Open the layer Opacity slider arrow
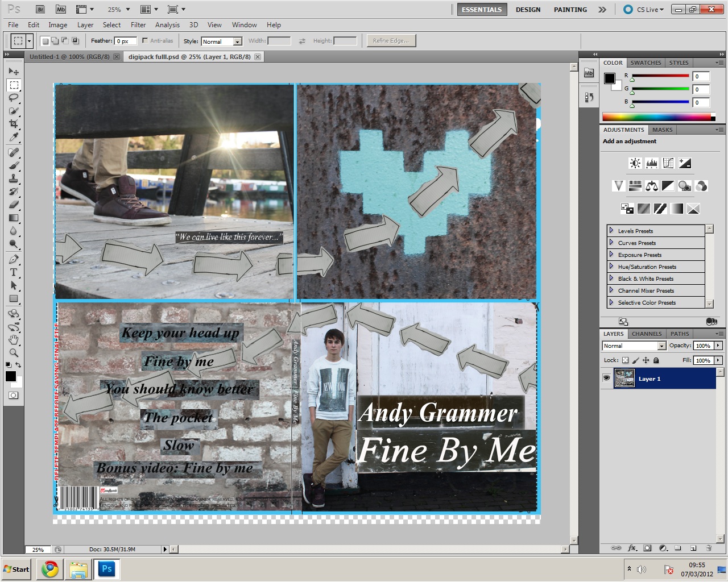Viewport: 728px width, 582px height. (718, 346)
